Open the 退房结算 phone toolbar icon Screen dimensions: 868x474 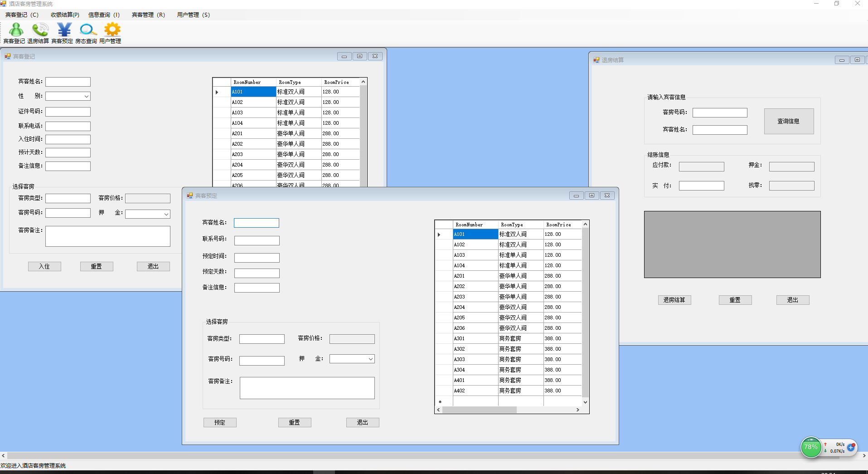point(39,33)
